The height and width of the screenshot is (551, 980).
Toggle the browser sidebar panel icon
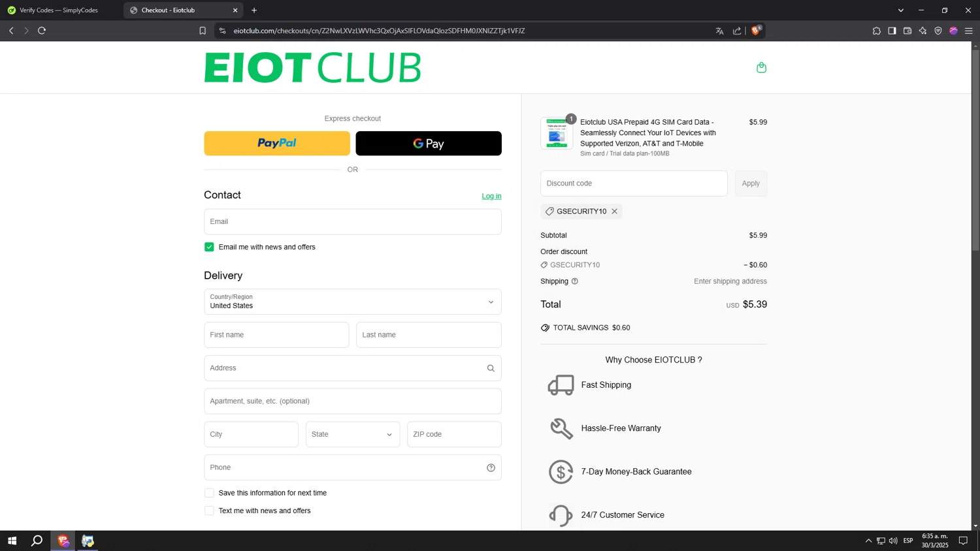(x=892, y=31)
